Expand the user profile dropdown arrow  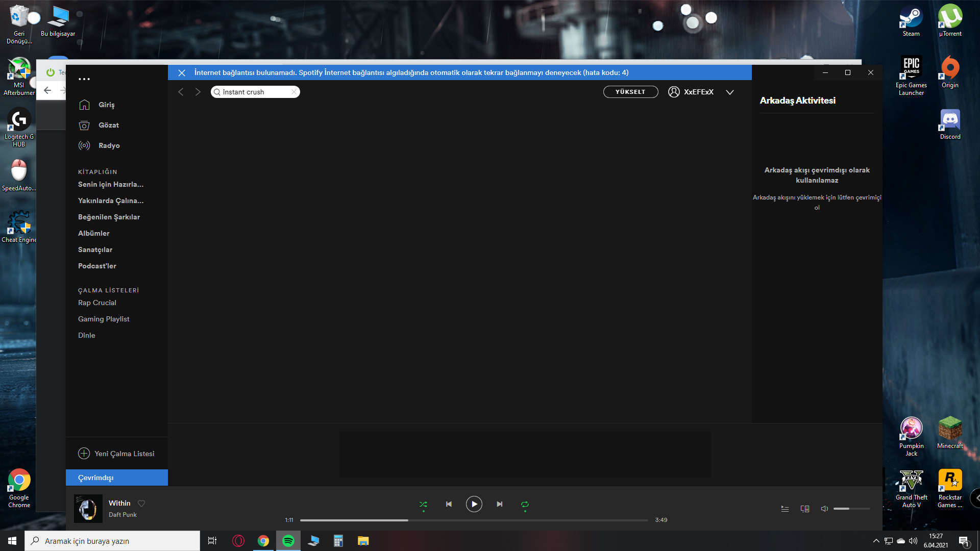coord(729,91)
